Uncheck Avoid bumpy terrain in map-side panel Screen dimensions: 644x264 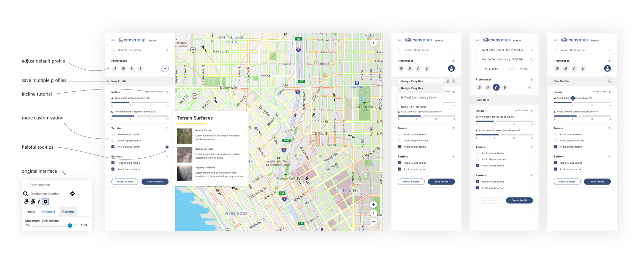pos(113,147)
